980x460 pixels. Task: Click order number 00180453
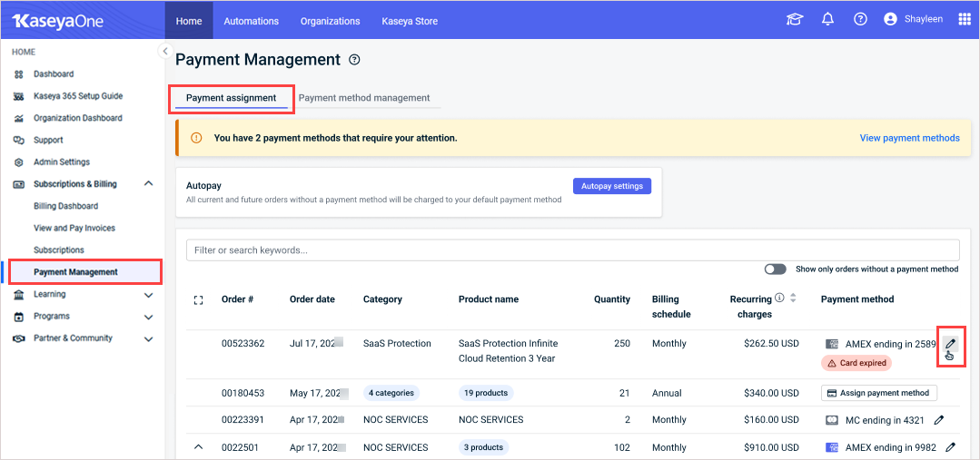pyautogui.click(x=243, y=393)
